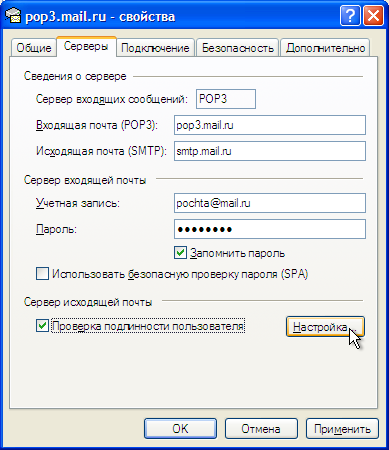Cancel changes with Отмена button

coord(261,429)
